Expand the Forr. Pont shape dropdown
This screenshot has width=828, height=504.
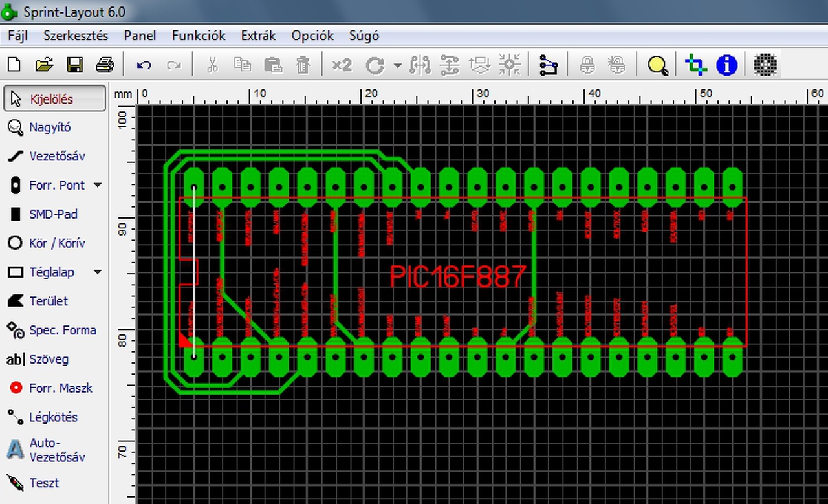point(98,185)
